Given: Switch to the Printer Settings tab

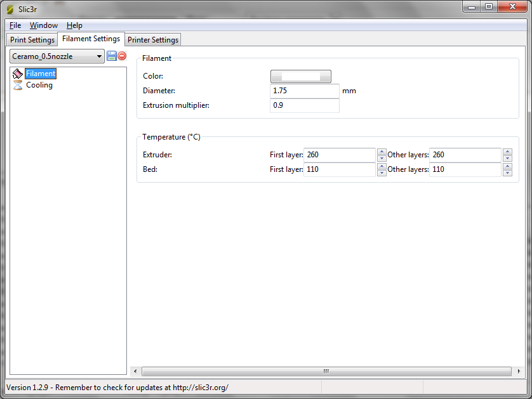Looking at the screenshot, I should point(152,40).
